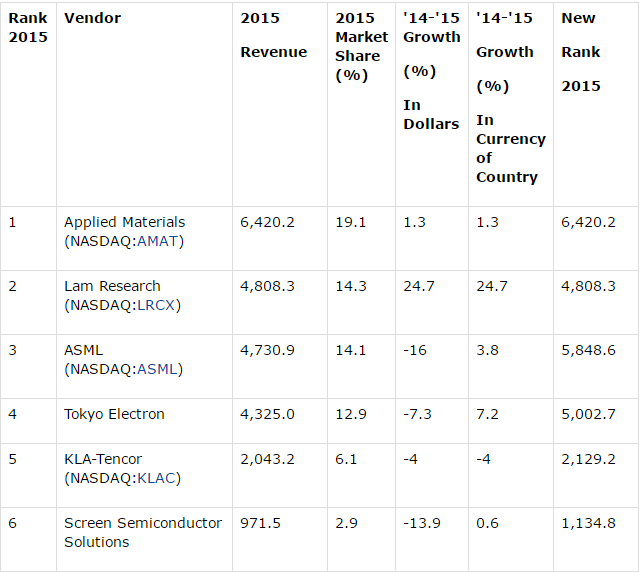Select 'Screen Semiconductor Solutions' vendor name
The image size is (639, 572).
tap(143, 532)
